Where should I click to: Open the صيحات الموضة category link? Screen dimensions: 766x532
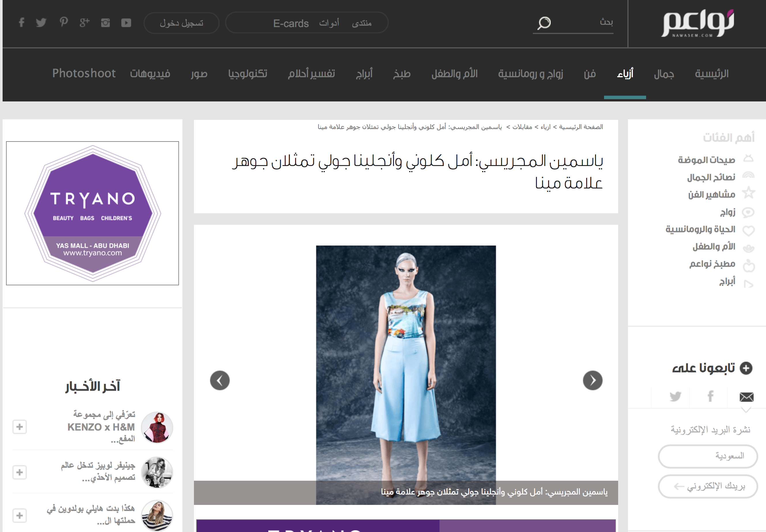[x=706, y=160]
